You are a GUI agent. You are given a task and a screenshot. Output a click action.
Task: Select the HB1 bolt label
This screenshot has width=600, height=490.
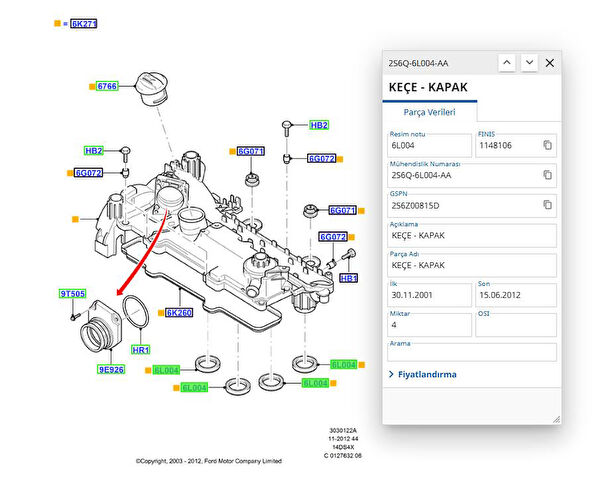pyautogui.click(x=348, y=277)
